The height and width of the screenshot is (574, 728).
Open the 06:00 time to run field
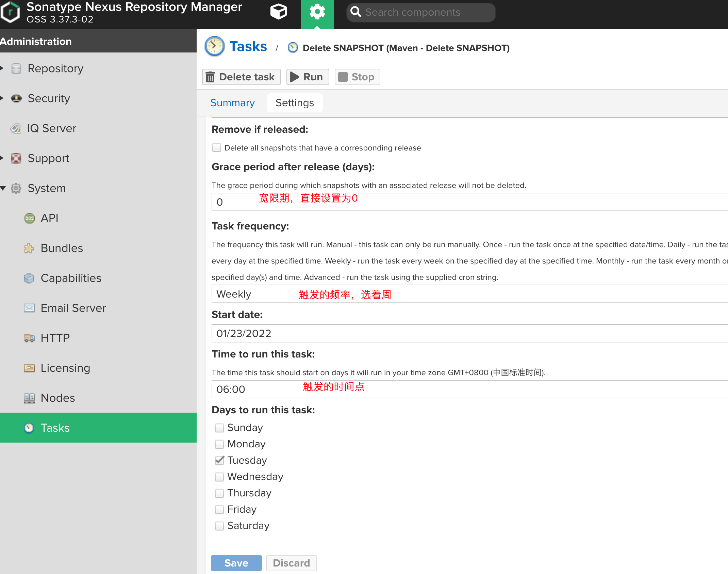click(x=469, y=389)
